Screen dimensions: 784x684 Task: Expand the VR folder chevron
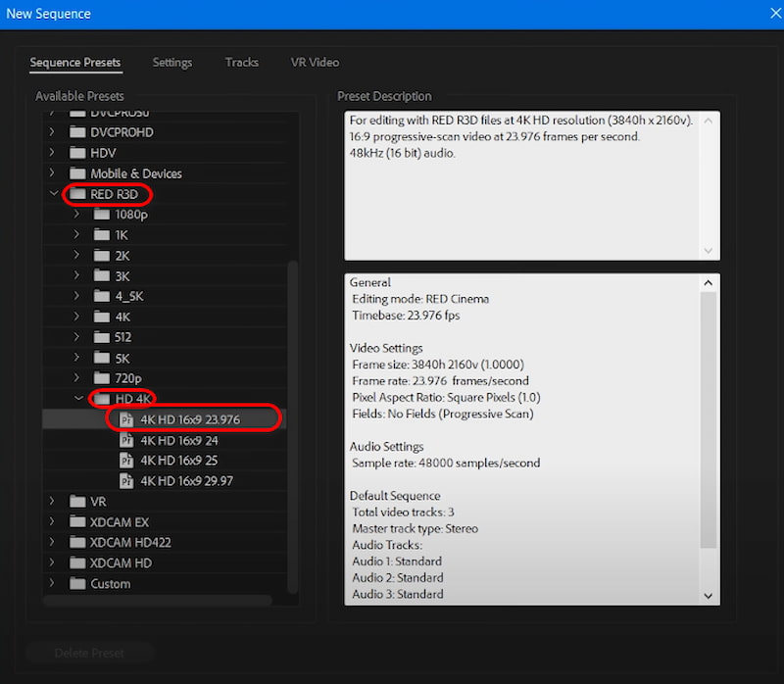[x=52, y=501]
